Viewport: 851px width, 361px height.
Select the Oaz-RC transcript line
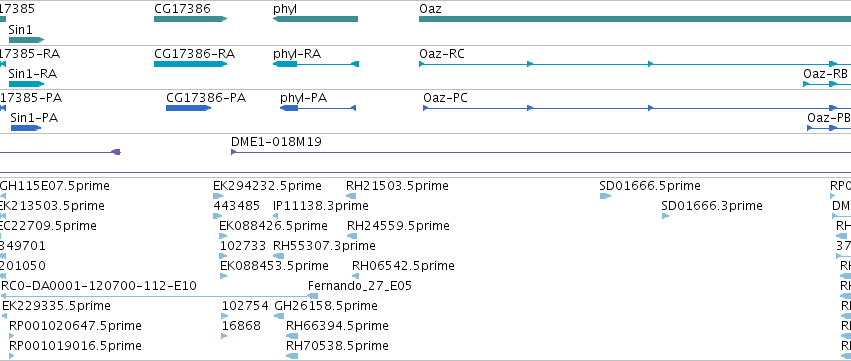point(635,64)
